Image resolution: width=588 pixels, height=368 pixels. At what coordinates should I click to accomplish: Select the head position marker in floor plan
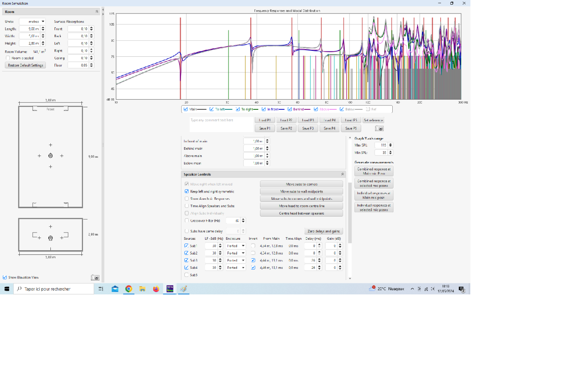[x=50, y=156]
